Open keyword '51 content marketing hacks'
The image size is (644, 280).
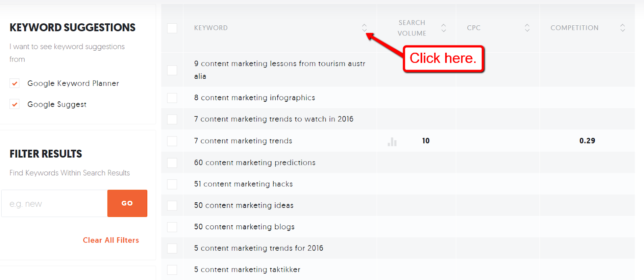(244, 184)
